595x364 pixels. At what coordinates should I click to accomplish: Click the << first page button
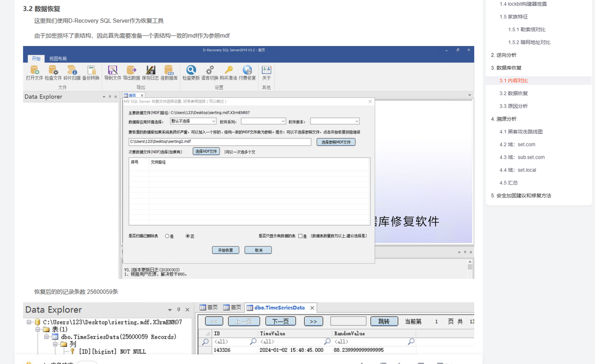pyautogui.click(x=214, y=321)
